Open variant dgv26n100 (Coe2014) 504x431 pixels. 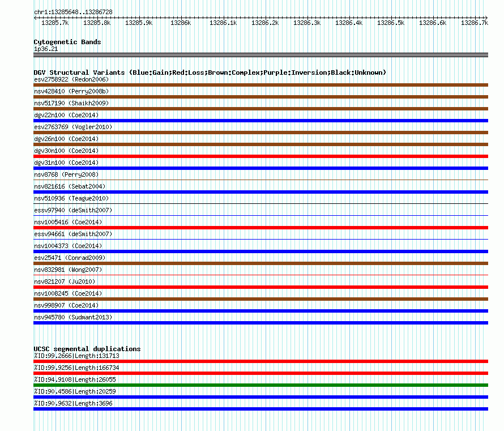[66, 139]
